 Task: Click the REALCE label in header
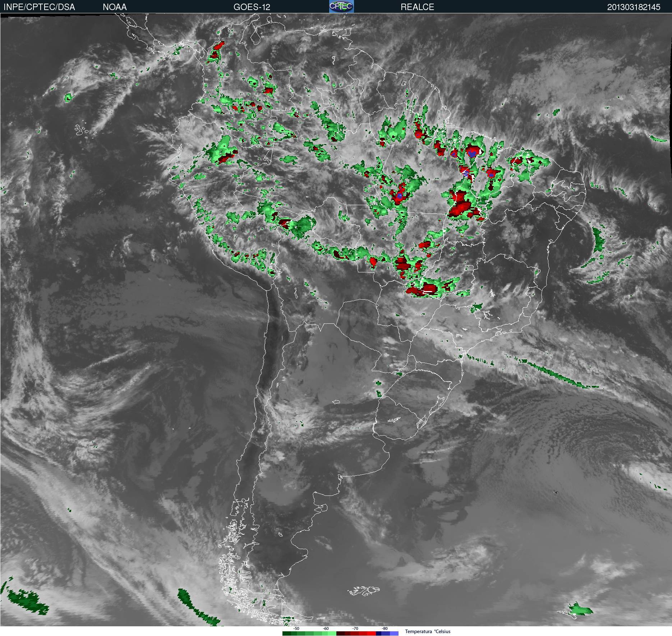[417, 7]
